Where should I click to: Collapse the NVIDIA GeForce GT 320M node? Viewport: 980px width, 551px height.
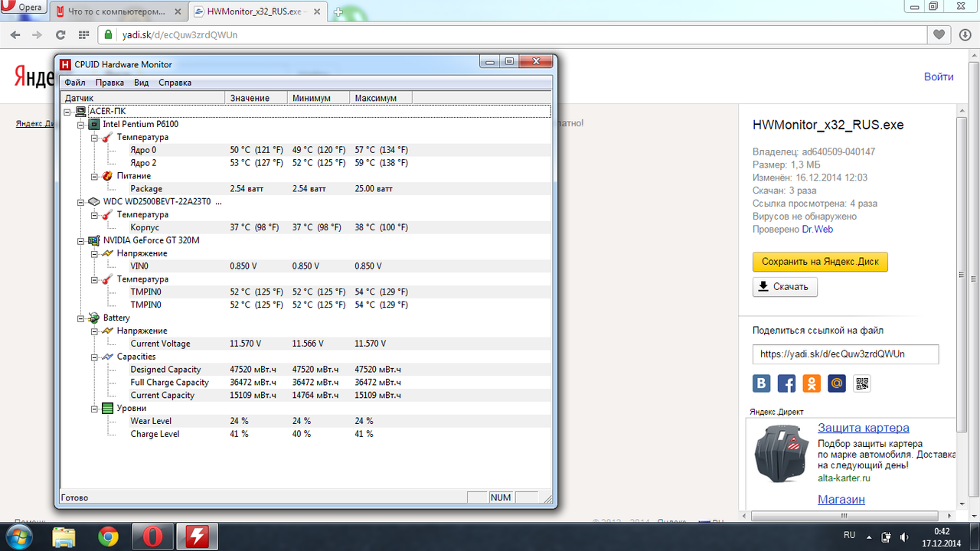point(81,240)
